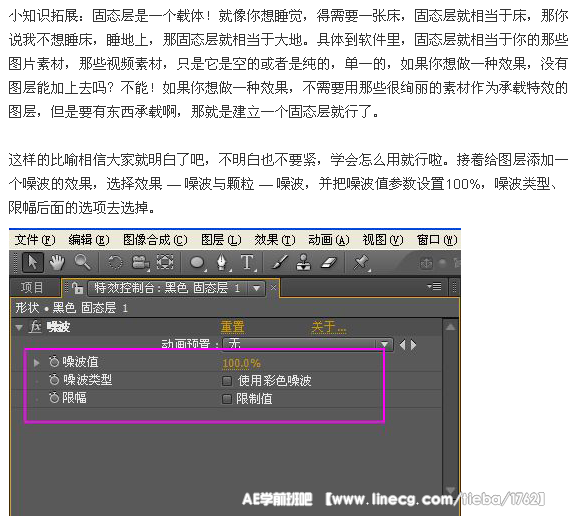Select the Unified Camera tool
Image resolution: width=578 pixels, height=516 pixels.
[141, 263]
